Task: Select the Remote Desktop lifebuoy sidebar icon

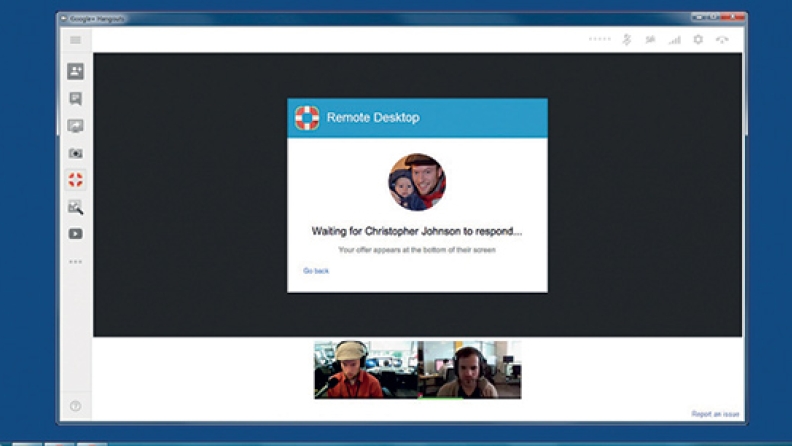Action: tap(76, 180)
